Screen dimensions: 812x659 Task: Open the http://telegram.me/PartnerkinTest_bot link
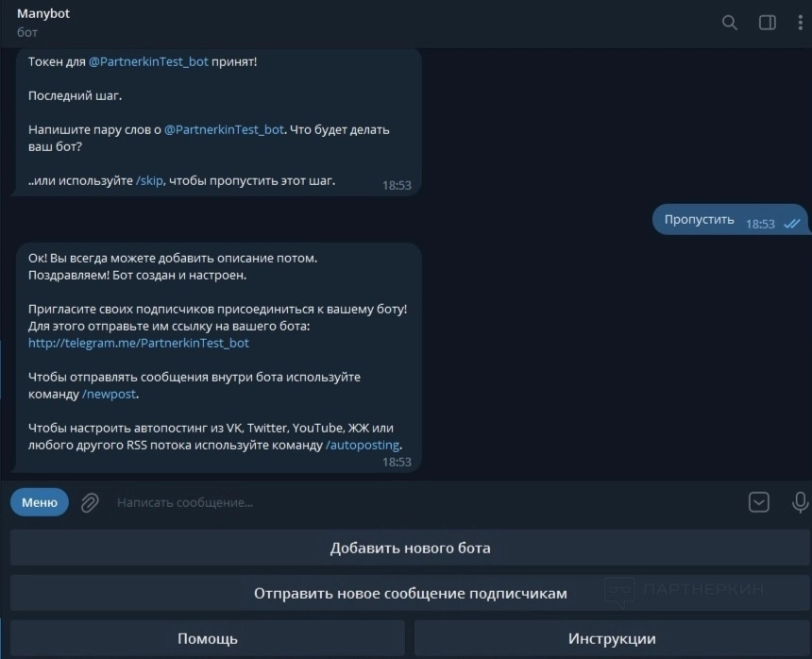click(x=138, y=343)
